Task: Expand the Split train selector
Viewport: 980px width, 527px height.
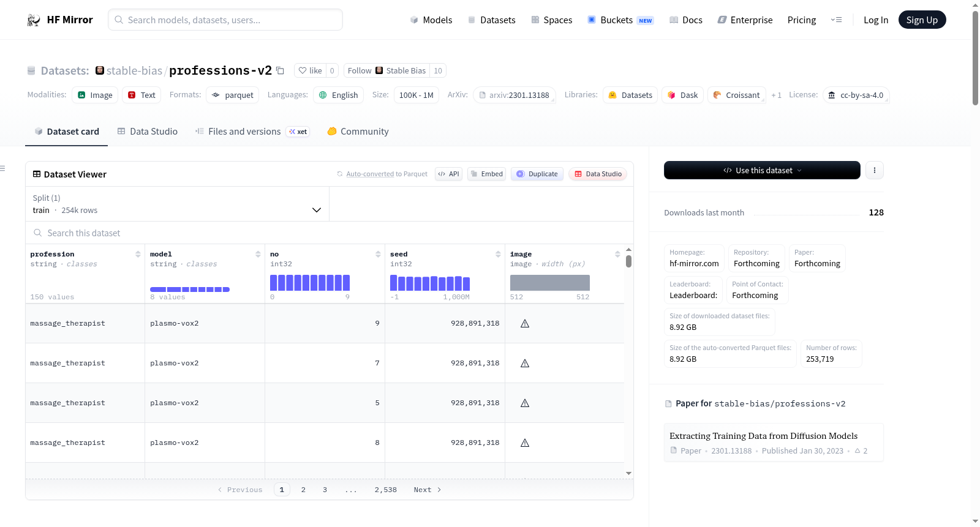Action: pyautogui.click(x=178, y=204)
